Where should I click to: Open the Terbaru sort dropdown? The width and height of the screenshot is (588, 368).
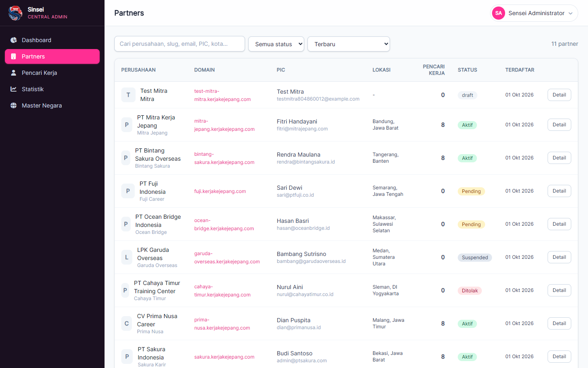(349, 44)
